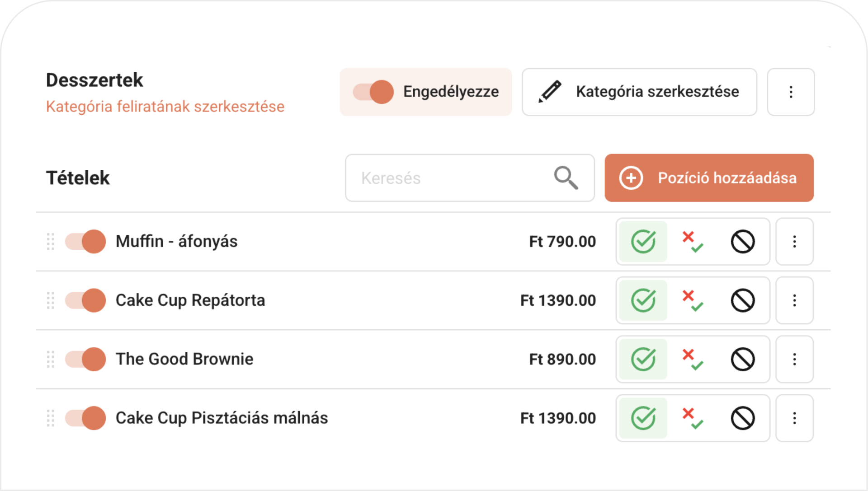Click the black prohibited icon for The Good Brownie
The width and height of the screenshot is (868, 491).
[x=742, y=359]
